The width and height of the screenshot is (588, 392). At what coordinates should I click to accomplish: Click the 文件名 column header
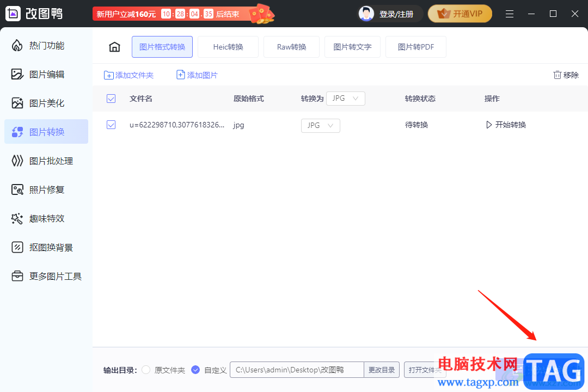pos(140,99)
